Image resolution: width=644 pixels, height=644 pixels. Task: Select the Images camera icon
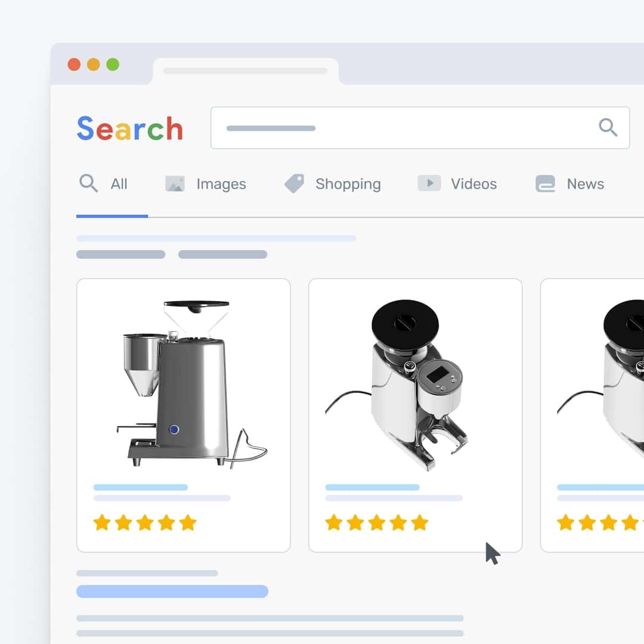coord(175,183)
